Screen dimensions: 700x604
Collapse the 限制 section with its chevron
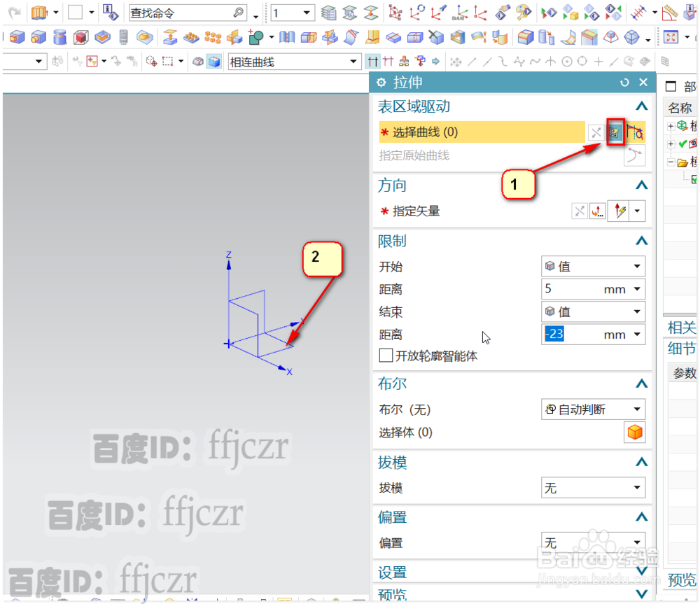click(641, 241)
